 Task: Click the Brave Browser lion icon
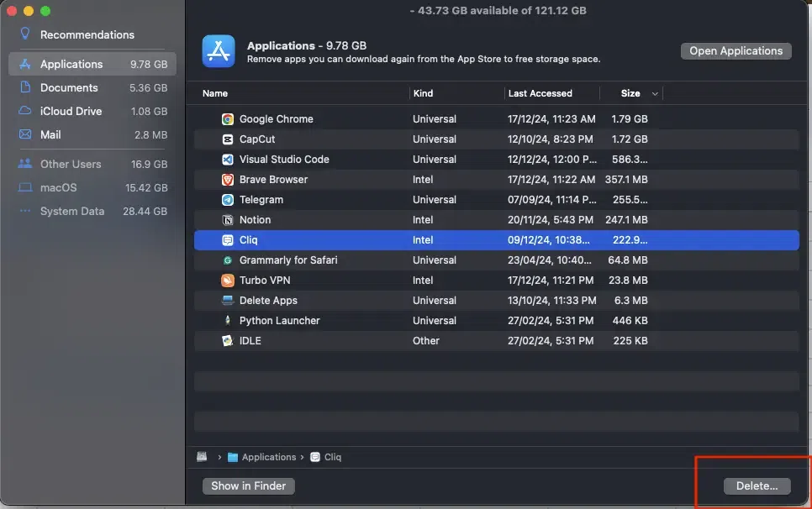(227, 180)
